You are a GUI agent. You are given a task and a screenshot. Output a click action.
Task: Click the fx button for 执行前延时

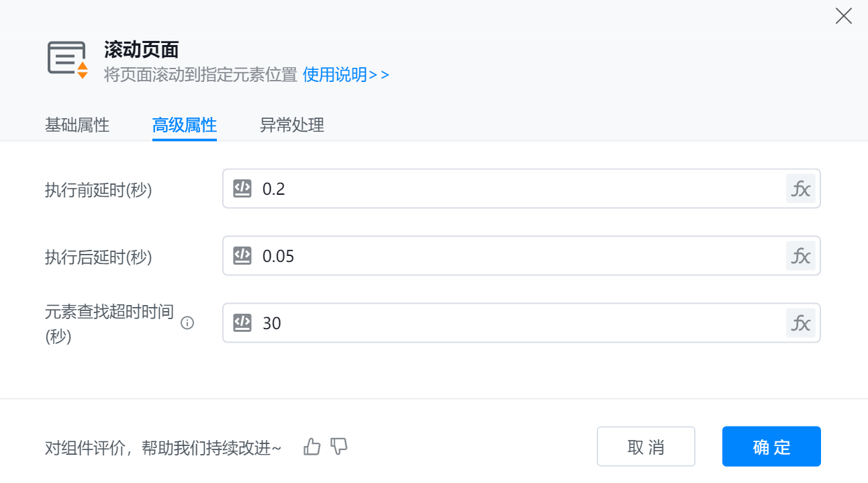(800, 189)
